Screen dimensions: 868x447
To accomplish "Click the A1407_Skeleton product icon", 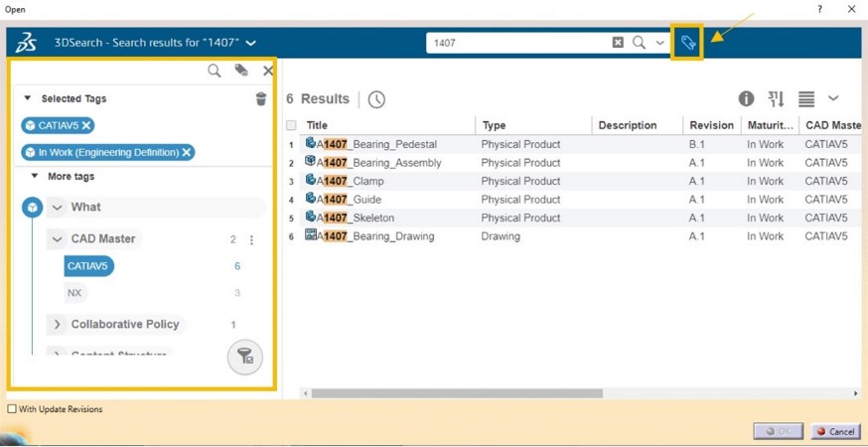I will pos(311,216).
